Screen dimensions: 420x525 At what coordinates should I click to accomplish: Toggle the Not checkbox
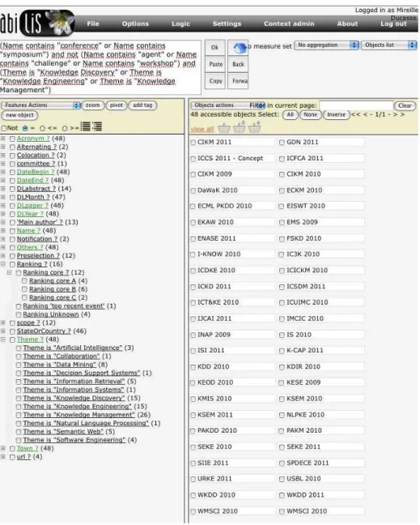coord(4,128)
